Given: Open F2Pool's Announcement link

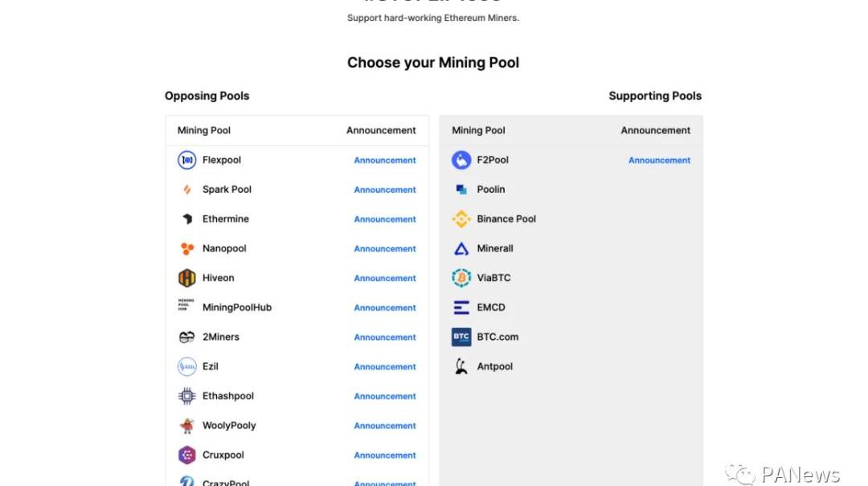Looking at the screenshot, I should click(659, 161).
